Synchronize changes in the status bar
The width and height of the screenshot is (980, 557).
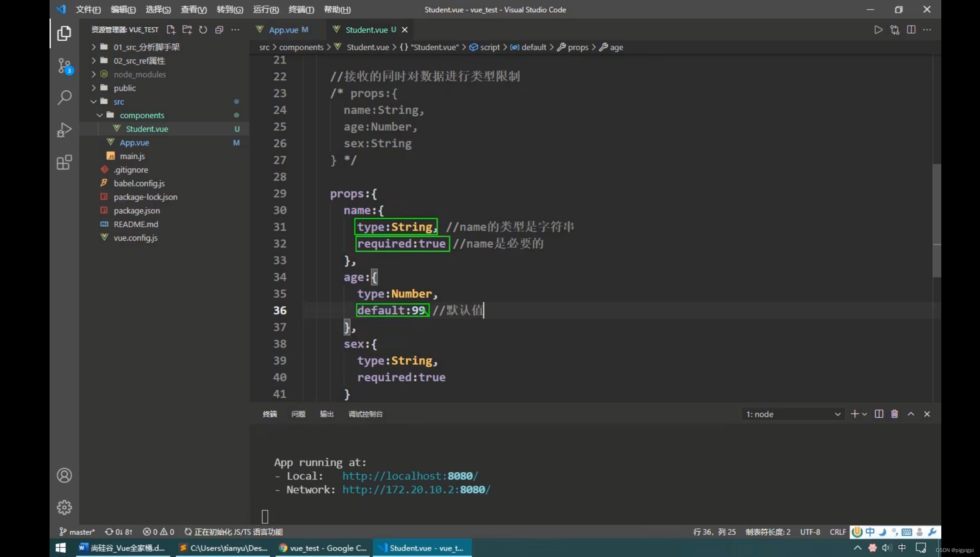click(118, 532)
